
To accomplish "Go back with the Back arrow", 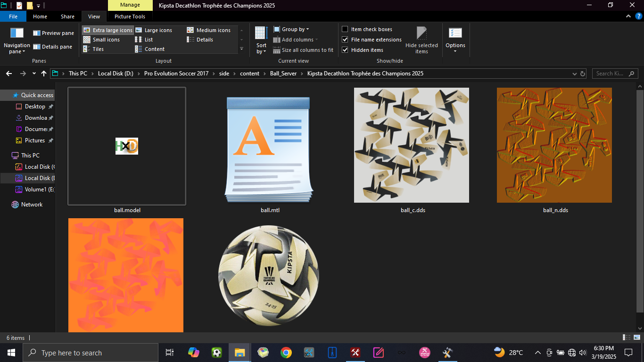I will coord(8,74).
